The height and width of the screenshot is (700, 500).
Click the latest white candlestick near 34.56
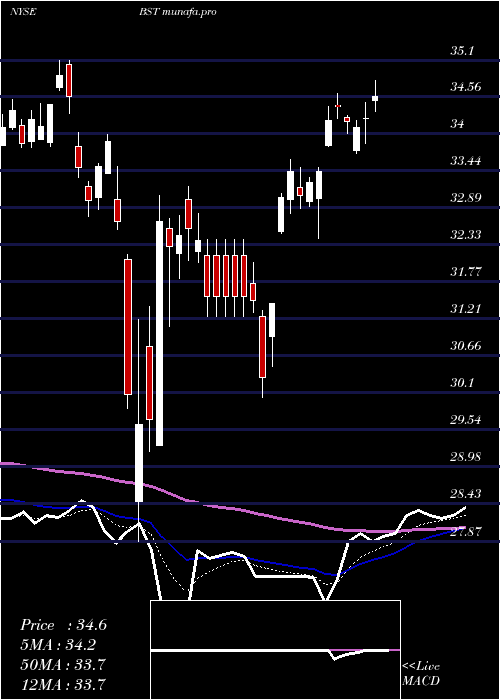[x=375, y=98]
